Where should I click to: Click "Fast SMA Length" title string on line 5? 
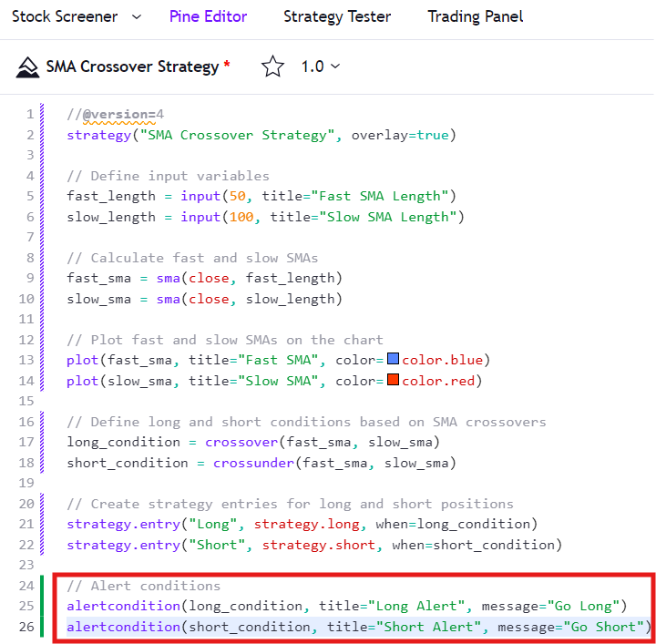pos(380,197)
